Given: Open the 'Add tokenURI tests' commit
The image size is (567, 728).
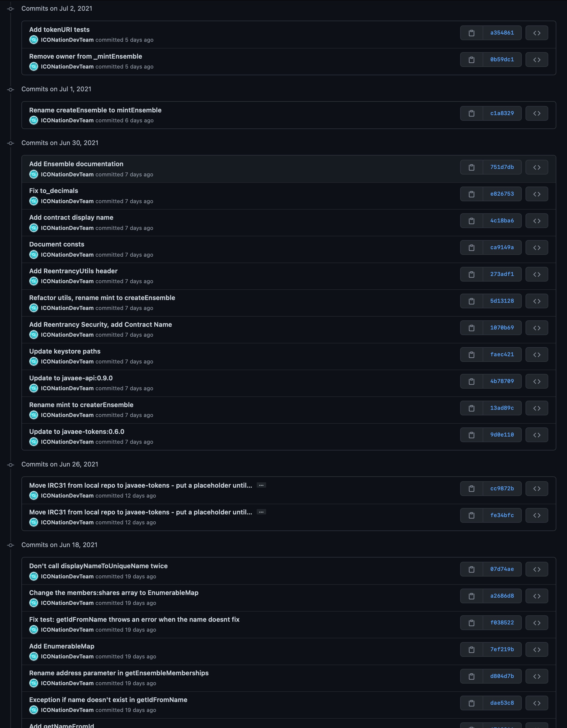Looking at the screenshot, I should tap(59, 30).
